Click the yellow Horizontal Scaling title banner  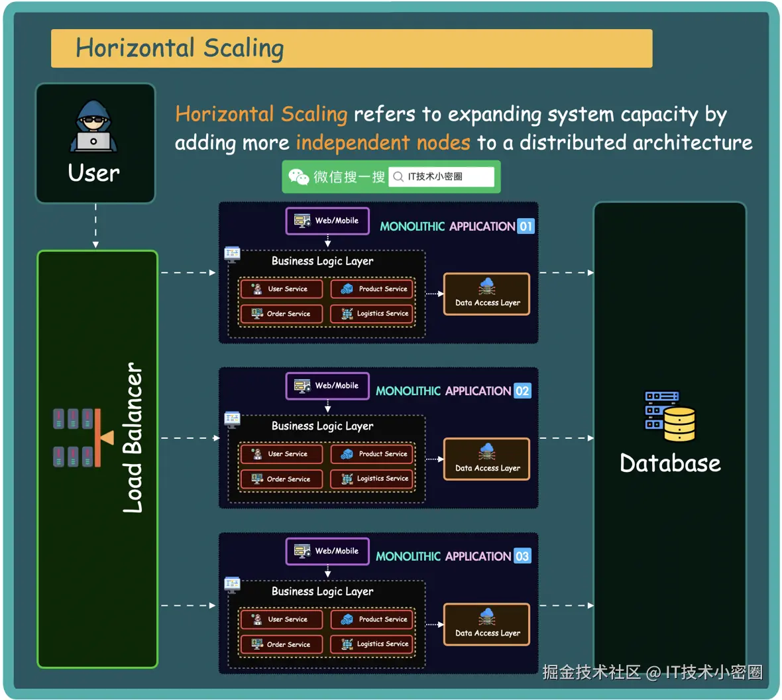pos(351,48)
